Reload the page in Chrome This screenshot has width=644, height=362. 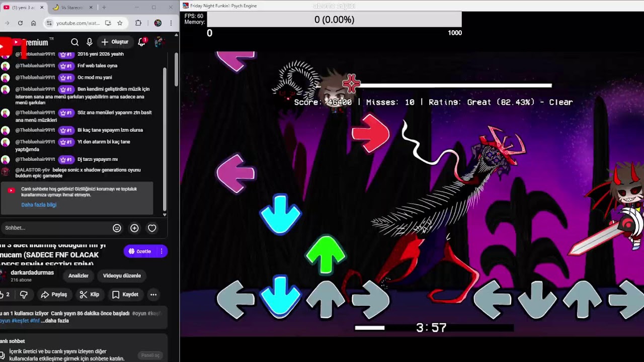point(20,23)
